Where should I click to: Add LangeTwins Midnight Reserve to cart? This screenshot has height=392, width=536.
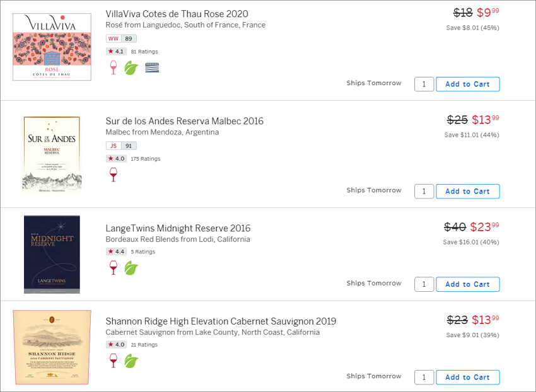[468, 284]
